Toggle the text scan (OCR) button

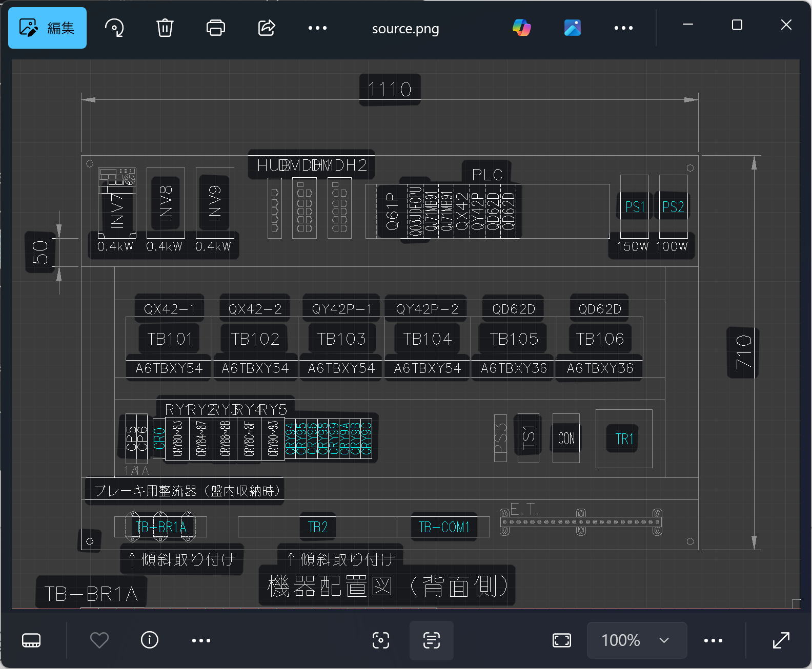tap(432, 640)
